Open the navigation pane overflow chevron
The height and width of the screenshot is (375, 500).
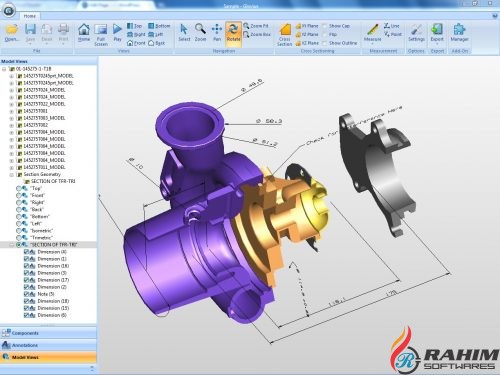pos(92,368)
